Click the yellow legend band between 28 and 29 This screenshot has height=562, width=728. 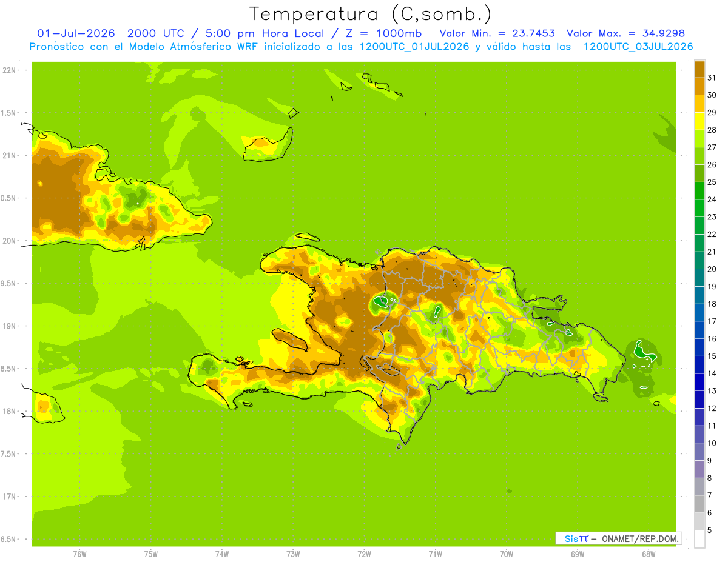(699, 121)
